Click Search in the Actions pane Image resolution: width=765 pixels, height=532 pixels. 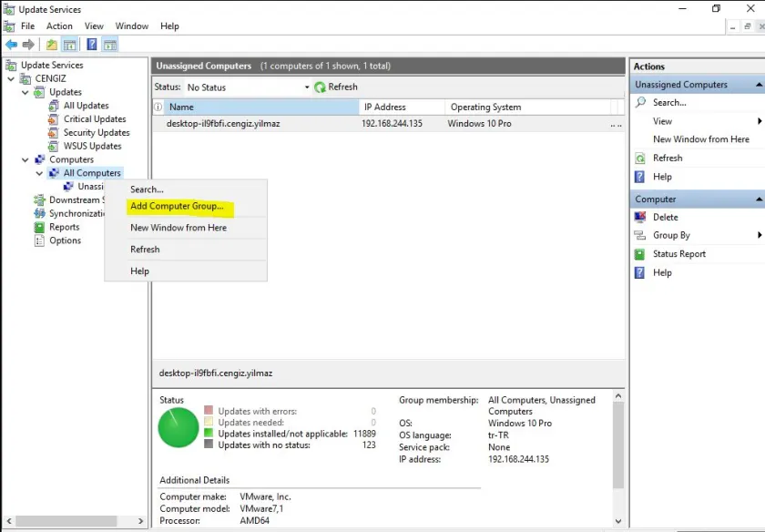669,103
